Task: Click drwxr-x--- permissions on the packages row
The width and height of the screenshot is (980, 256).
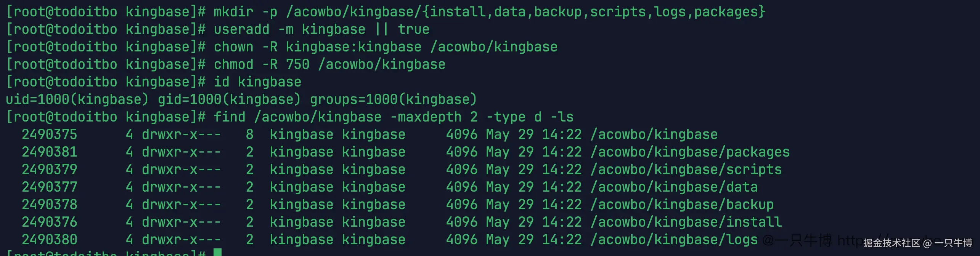Action: coord(181,152)
